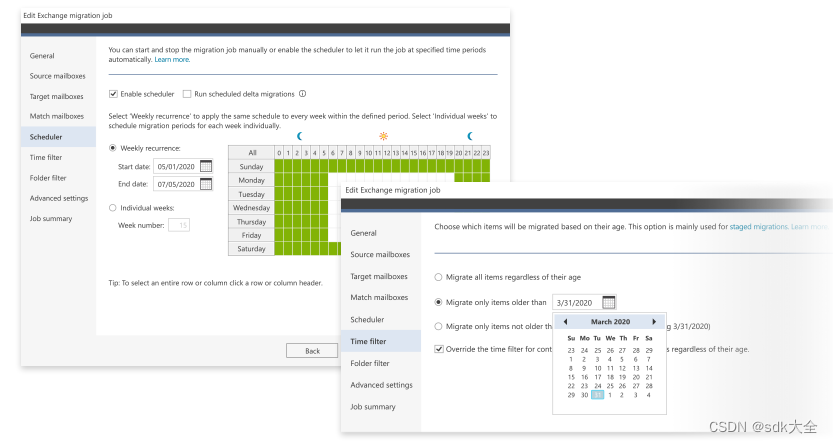The width and height of the screenshot is (833, 443).
Task: Click the sun icon above schedule grid
Action: [x=383, y=137]
